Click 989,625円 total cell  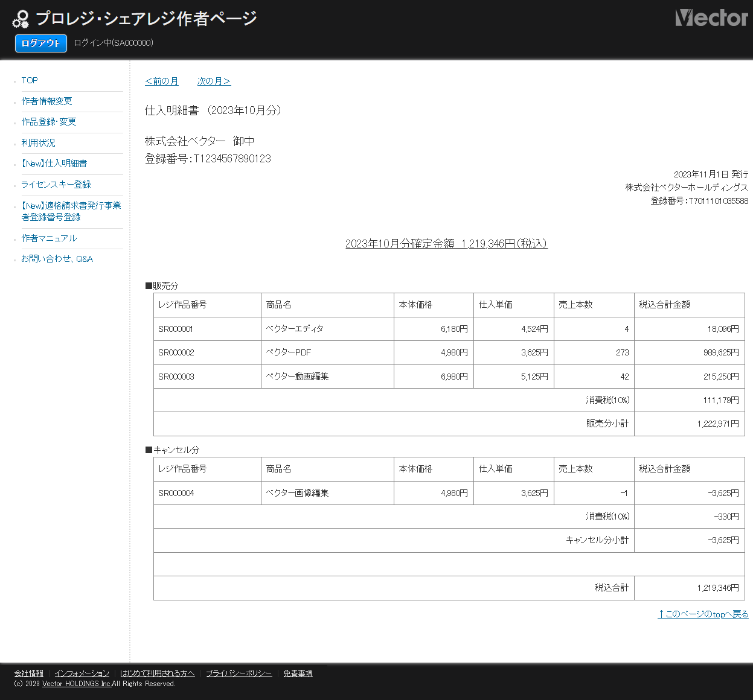coord(690,352)
